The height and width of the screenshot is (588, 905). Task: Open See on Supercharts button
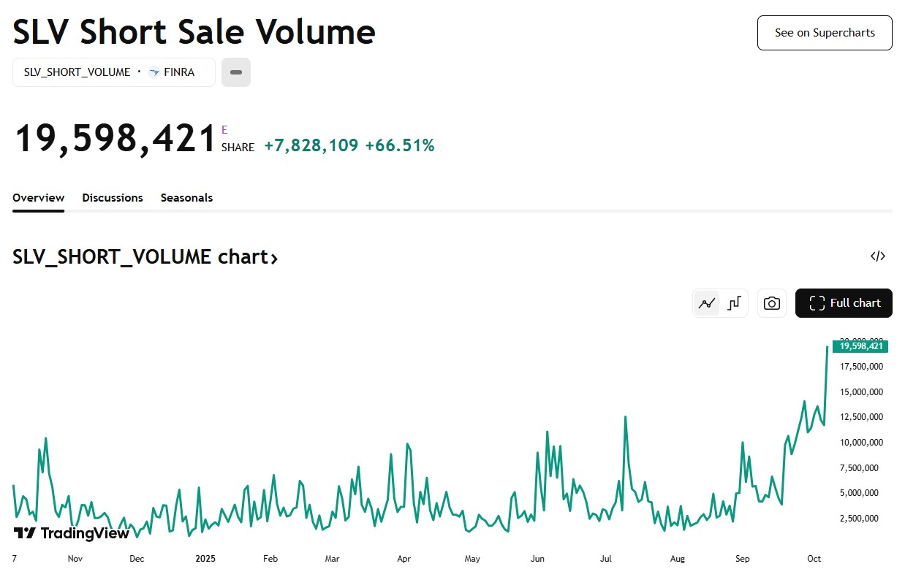(x=825, y=33)
